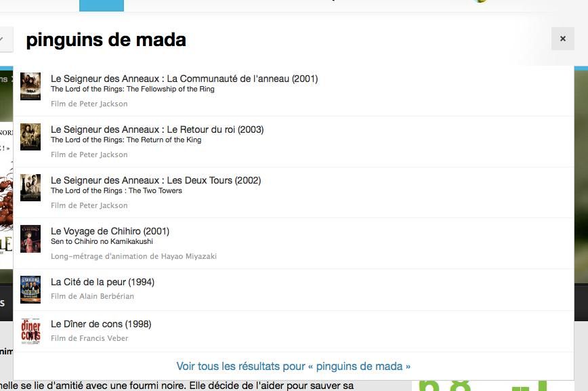
Task: Close the search overlay with the X button
Action: pos(562,39)
